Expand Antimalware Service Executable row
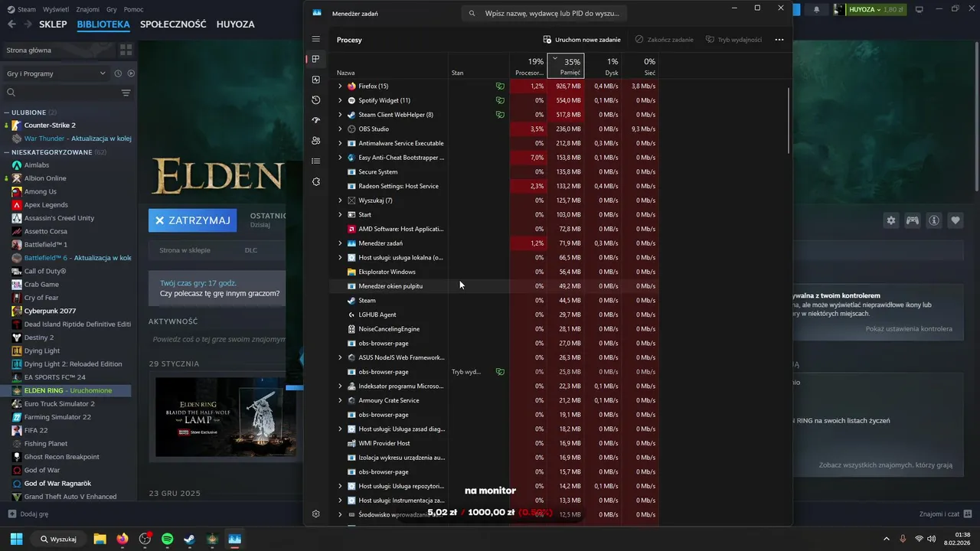Viewport: 980px width, 551px height. 340,143
